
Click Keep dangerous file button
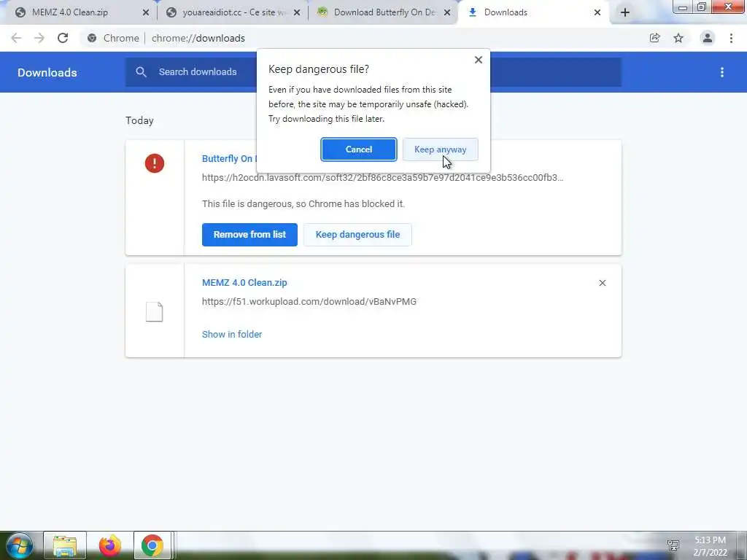coord(357,234)
